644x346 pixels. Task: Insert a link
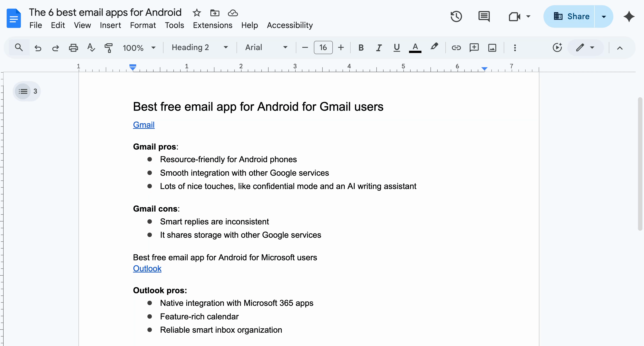click(456, 48)
